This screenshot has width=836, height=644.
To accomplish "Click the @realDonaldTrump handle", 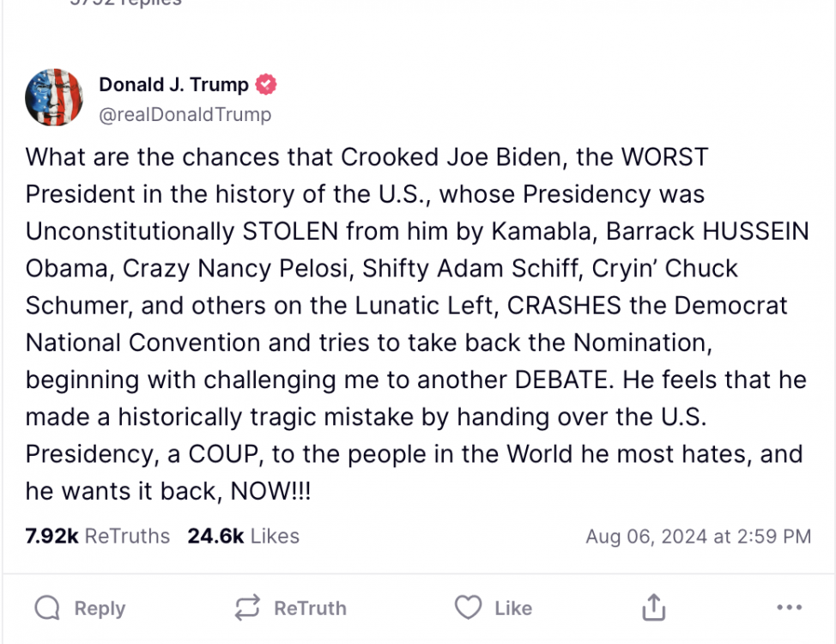I will (185, 114).
